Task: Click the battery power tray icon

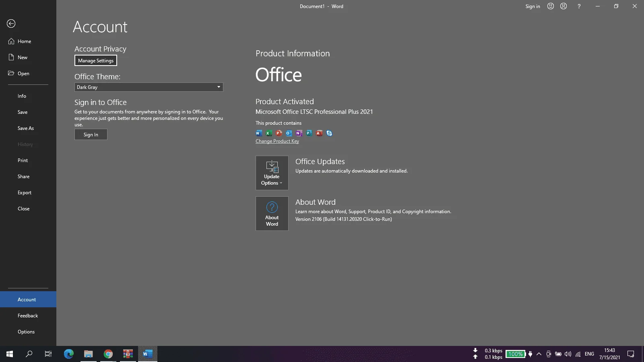Action: [558, 354]
